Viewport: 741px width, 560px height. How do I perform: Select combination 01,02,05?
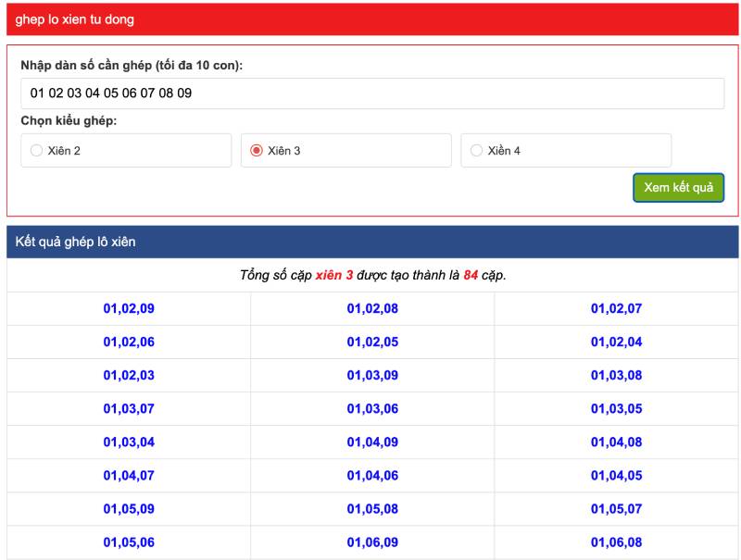372,342
